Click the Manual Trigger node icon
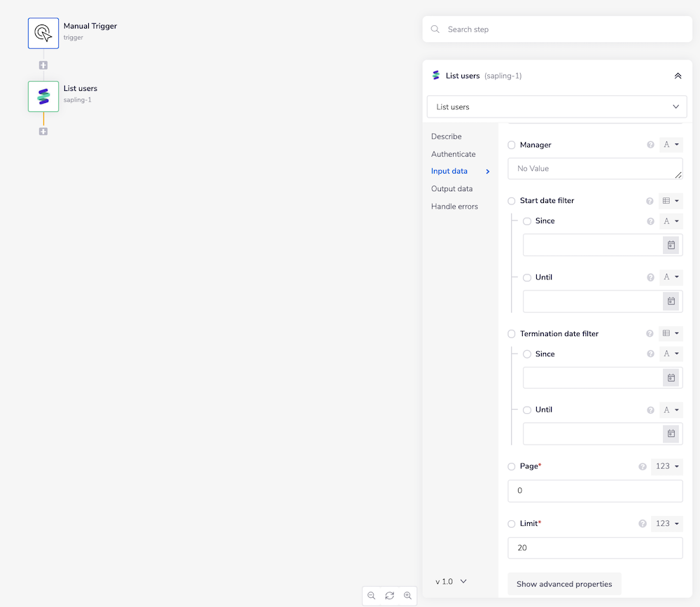The height and width of the screenshot is (607, 700). [43, 33]
